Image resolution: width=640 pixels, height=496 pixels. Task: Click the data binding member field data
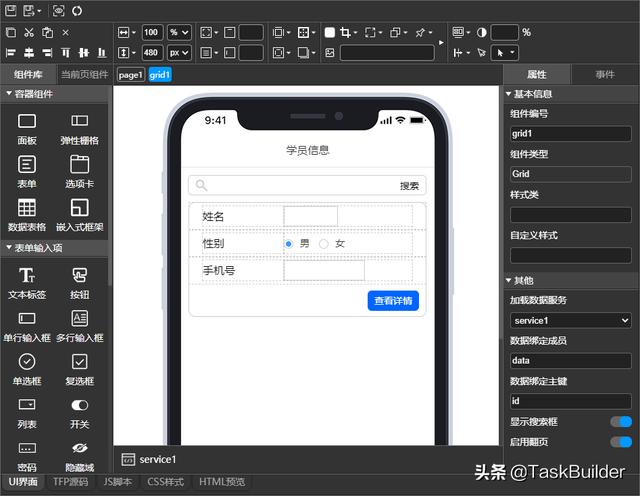(570, 360)
